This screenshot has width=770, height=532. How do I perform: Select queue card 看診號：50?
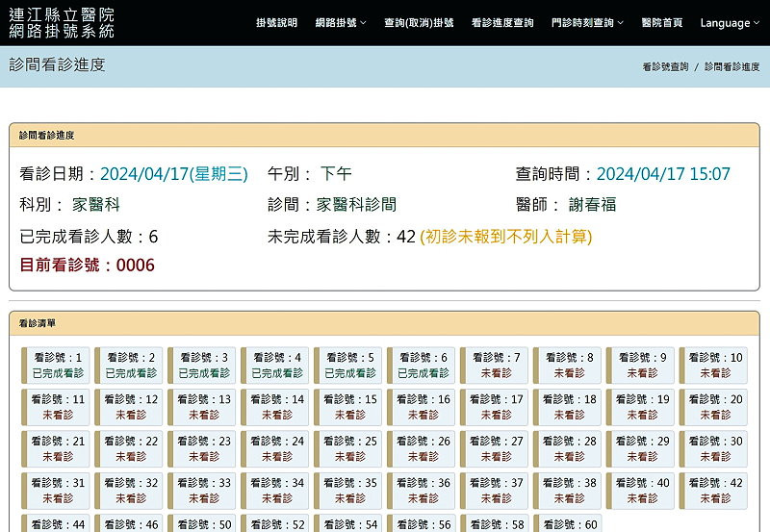click(x=201, y=523)
